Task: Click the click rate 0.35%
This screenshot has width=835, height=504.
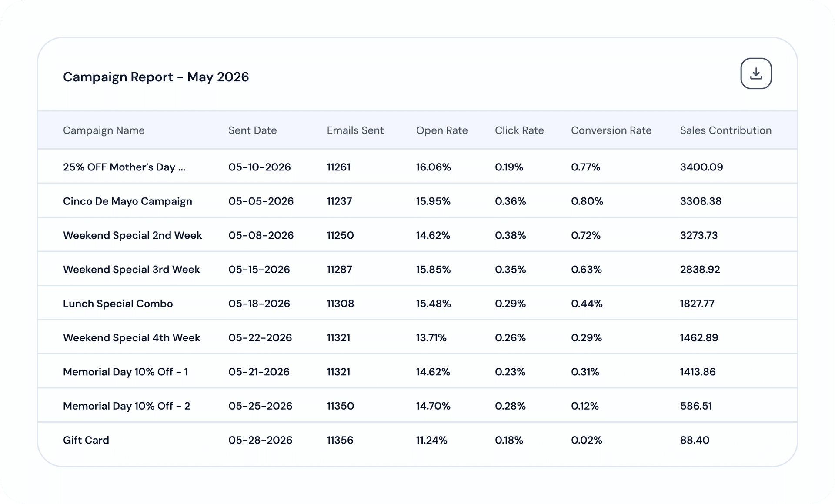Action: point(511,269)
